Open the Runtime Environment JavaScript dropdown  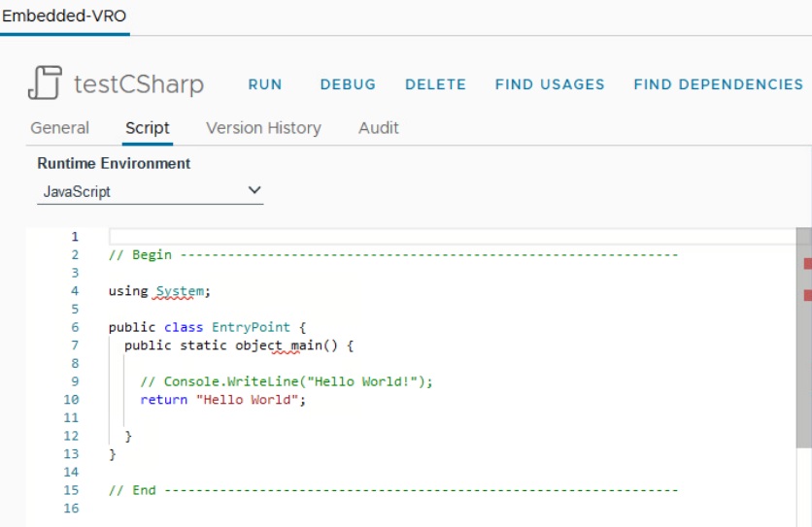click(151, 191)
